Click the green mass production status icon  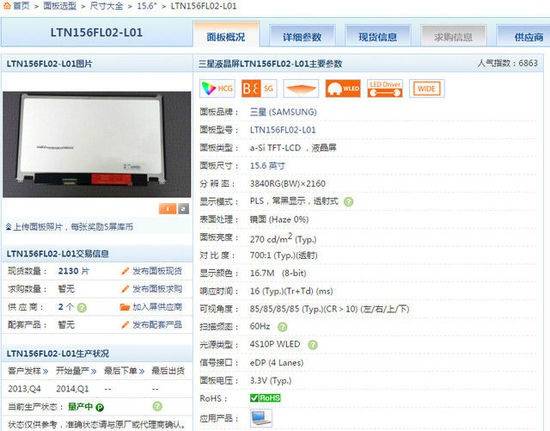[x=100, y=407]
